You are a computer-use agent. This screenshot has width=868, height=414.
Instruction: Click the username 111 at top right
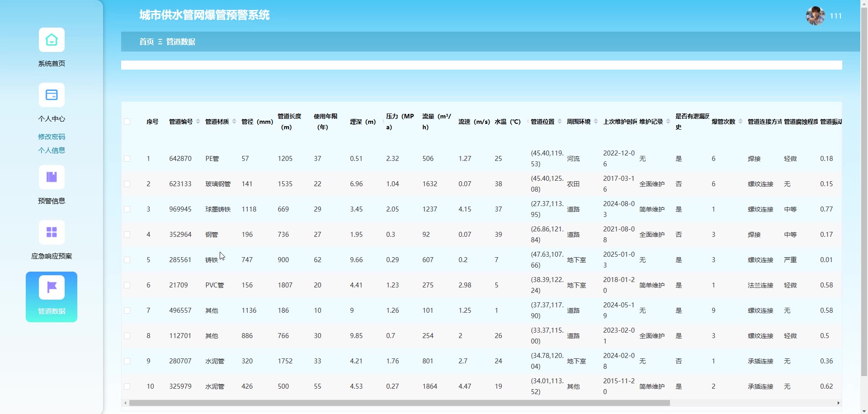click(836, 16)
